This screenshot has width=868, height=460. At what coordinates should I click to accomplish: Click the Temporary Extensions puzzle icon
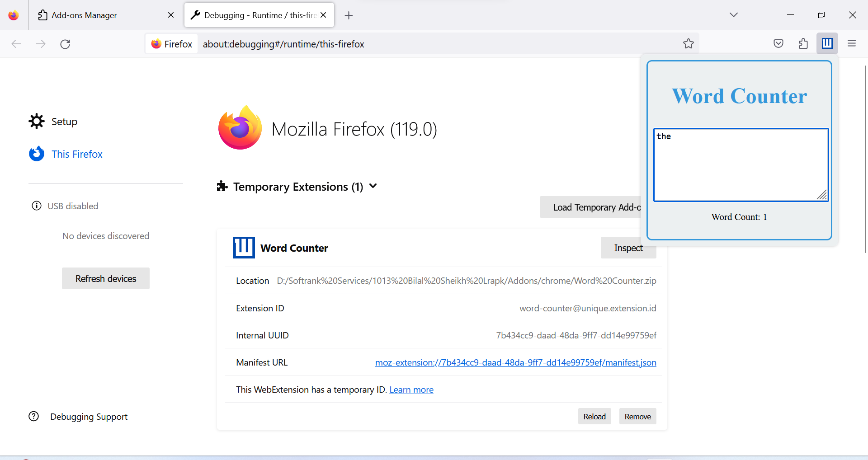click(222, 186)
